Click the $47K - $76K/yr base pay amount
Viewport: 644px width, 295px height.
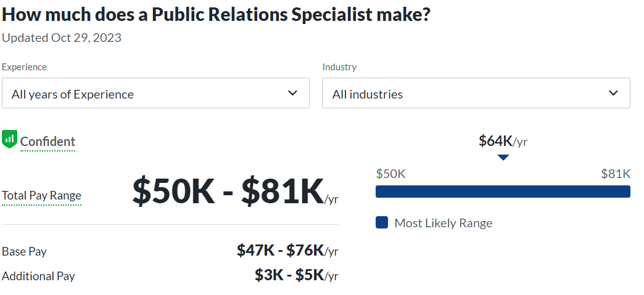[x=287, y=250]
